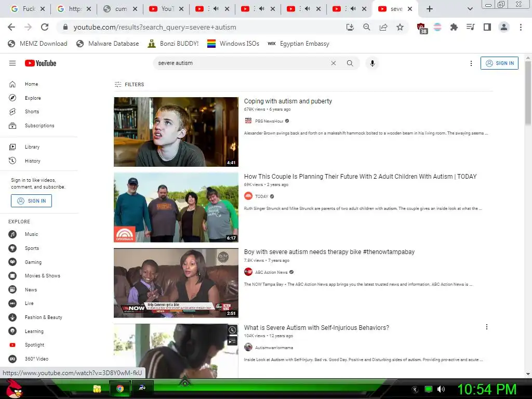Click the Angry Birds start button
The height and width of the screenshot is (399, 532).
pos(14,388)
